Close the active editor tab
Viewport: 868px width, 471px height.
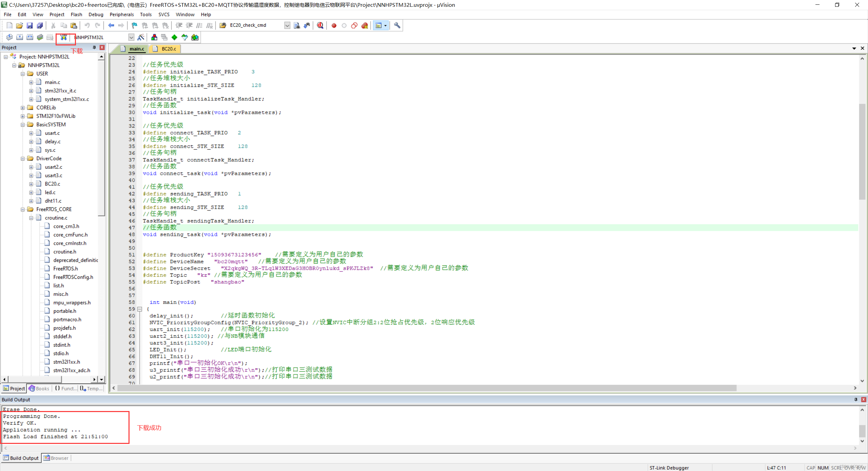pos(863,48)
